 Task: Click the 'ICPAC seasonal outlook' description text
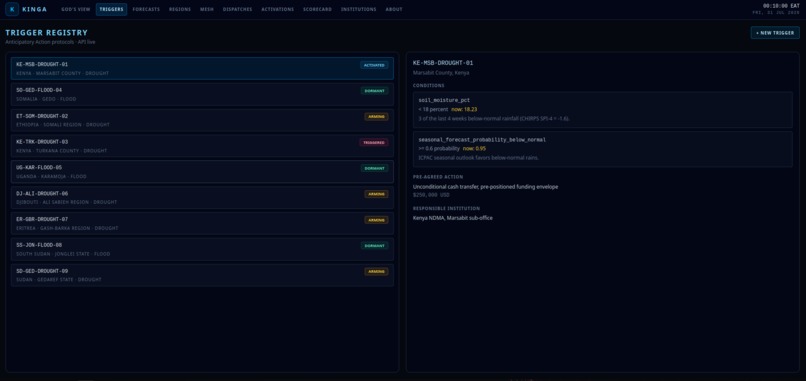(x=479, y=158)
